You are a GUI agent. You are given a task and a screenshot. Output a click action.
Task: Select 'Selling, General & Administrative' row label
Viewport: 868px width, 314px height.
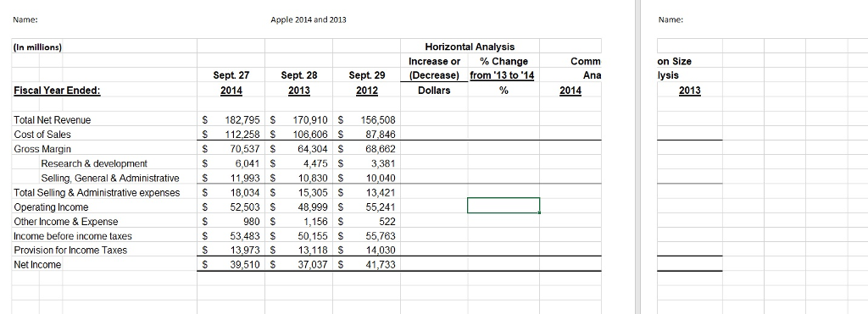pyautogui.click(x=110, y=178)
